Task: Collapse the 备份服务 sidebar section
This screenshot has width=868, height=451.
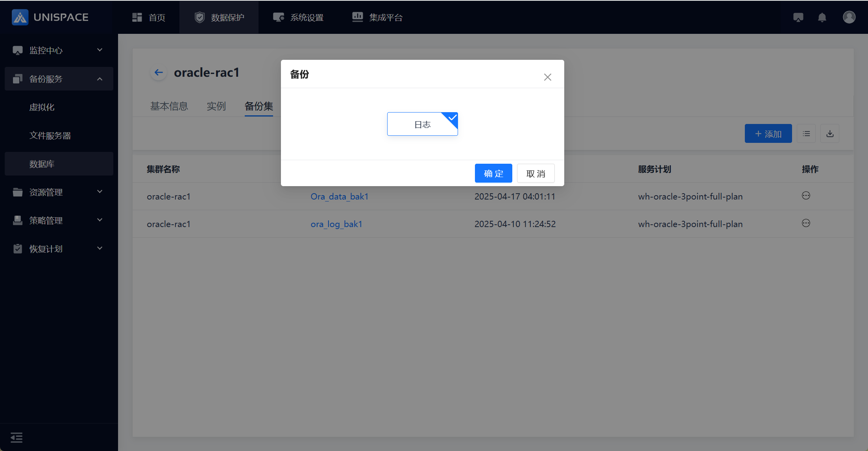Action: (59, 79)
